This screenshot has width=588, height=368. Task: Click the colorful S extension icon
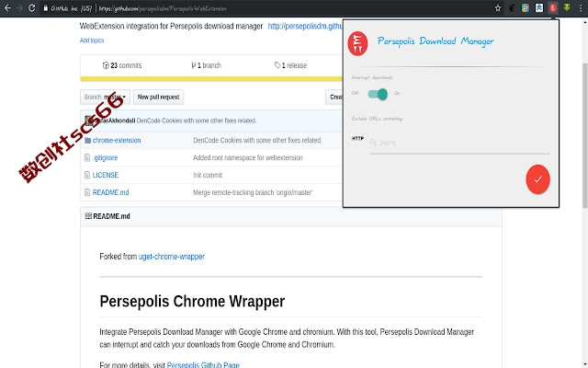tap(525, 8)
